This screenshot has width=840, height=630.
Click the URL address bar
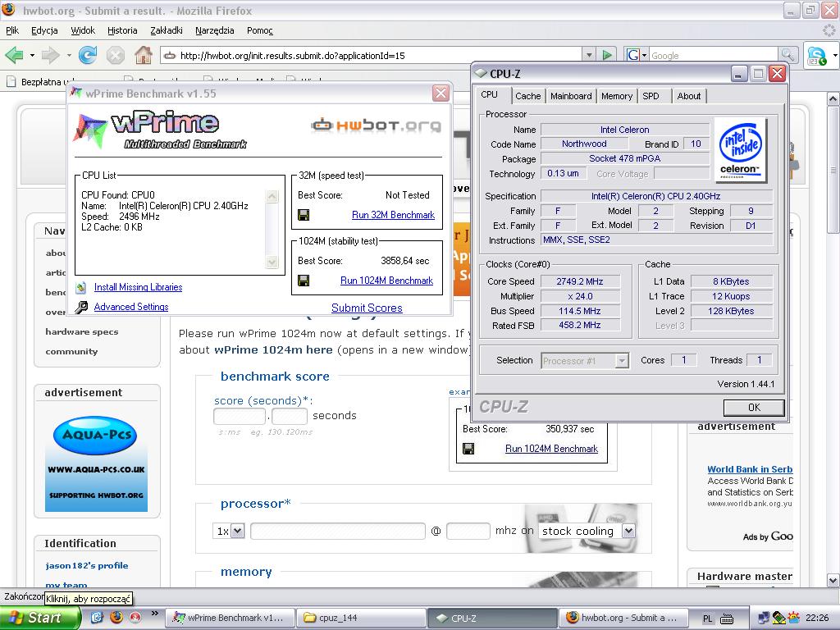coord(371,55)
